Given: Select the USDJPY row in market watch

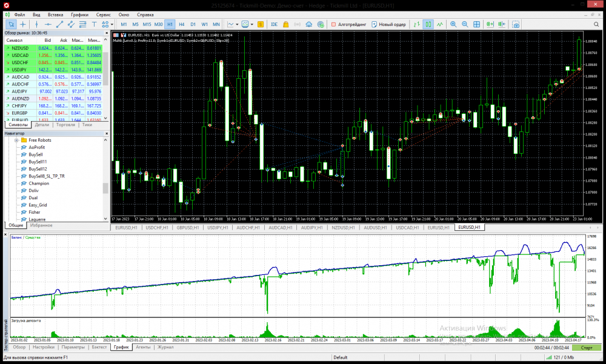Looking at the screenshot, I should [x=53, y=70].
